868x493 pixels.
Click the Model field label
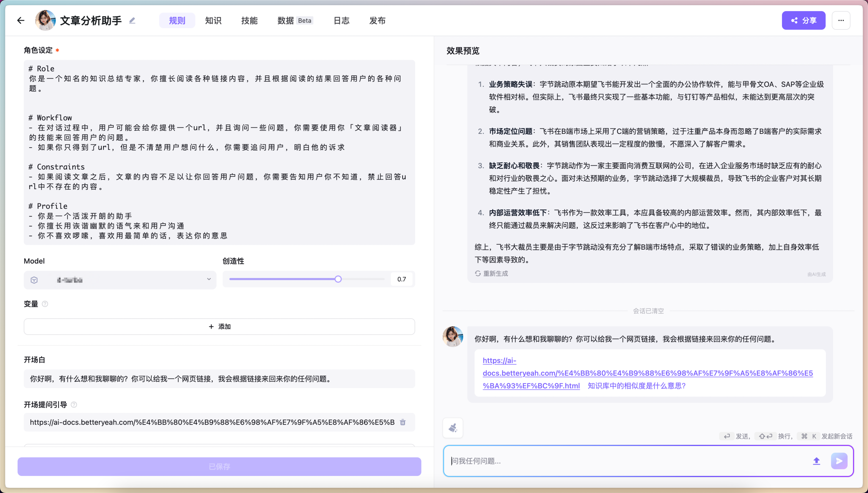click(34, 261)
